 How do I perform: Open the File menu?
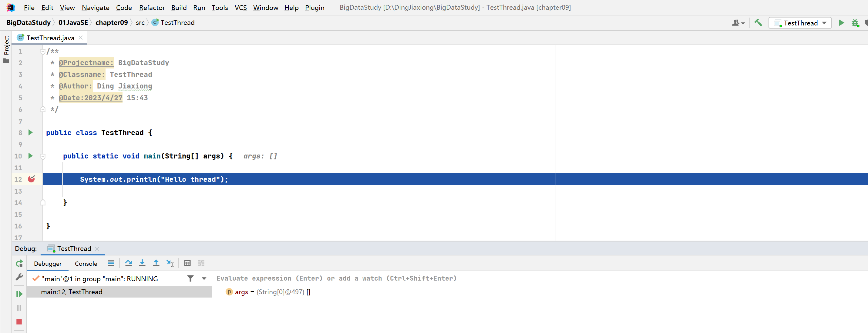pyautogui.click(x=29, y=7)
